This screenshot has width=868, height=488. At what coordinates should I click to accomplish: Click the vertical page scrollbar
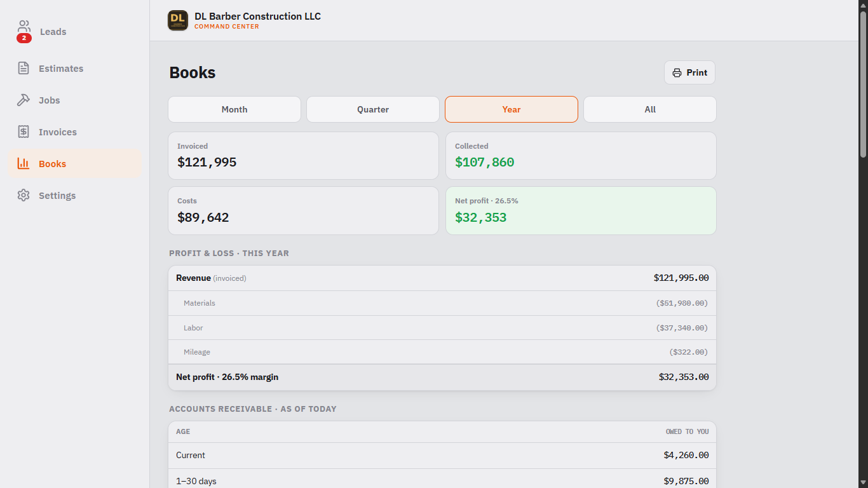click(x=863, y=84)
